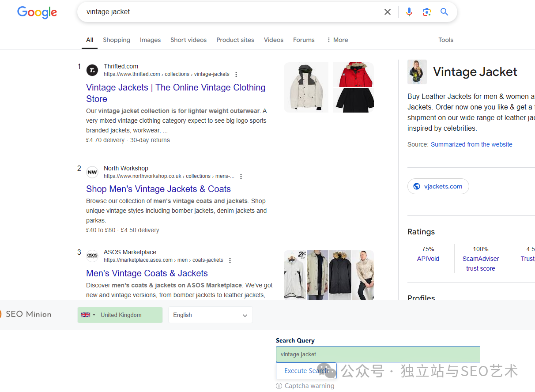Clear the search box with the X icon
This screenshot has height=392, width=535.
coord(388,12)
